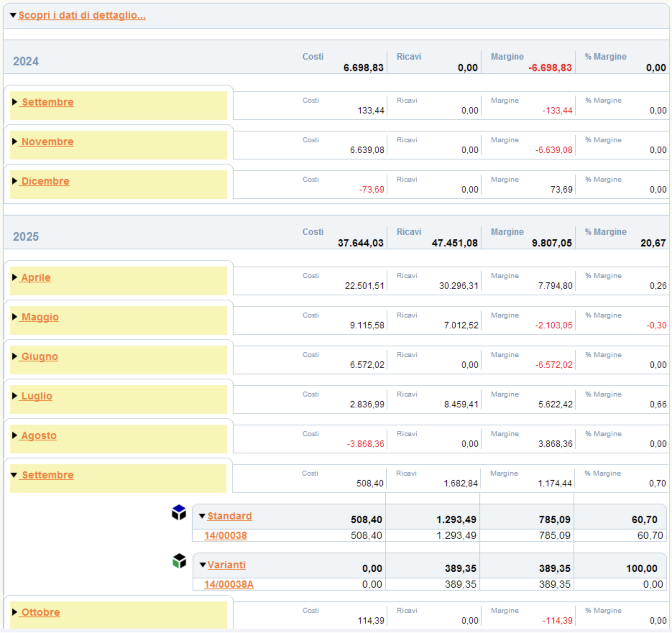The image size is (672, 633).
Task: Expand the Dicembre month arrow
Action: point(14,181)
